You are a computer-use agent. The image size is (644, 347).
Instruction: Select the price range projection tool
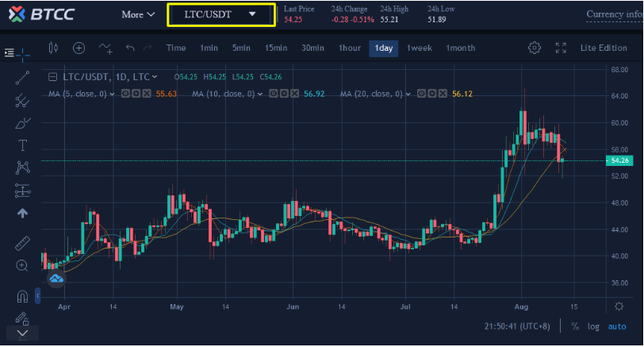22,191
